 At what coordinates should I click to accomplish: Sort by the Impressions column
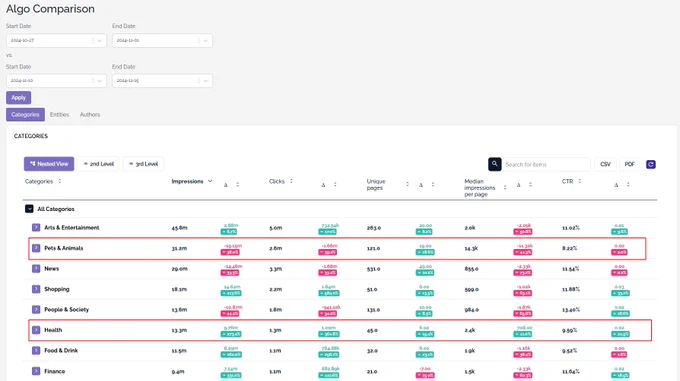click(x=210, y=181)
